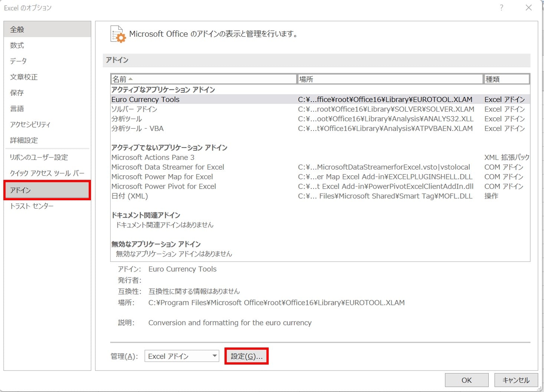Image resolution: width=544 pixels, height=392 pixels.
Task: Open the 数式 options category
Action: point(47,45)
